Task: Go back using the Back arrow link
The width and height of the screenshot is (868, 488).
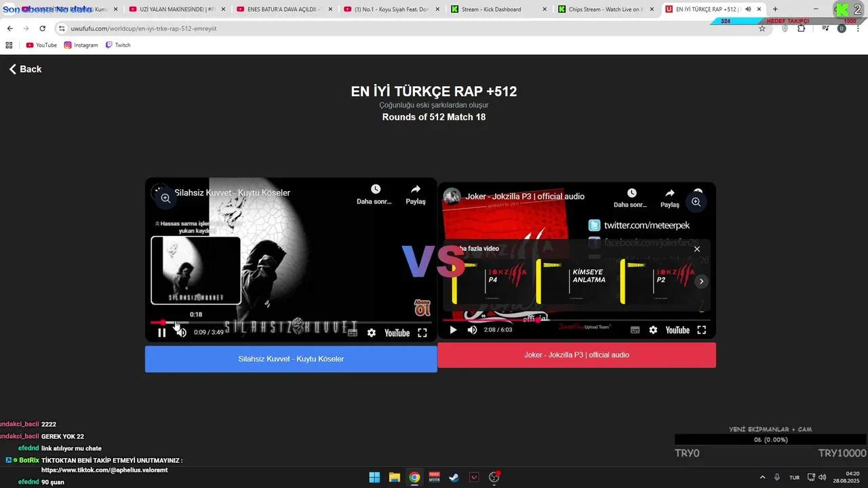Action: pos(25,69)
